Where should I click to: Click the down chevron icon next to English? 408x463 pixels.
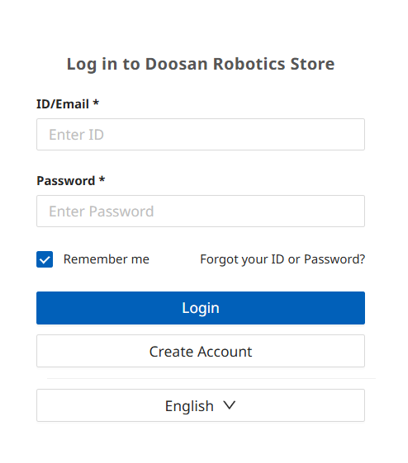click(229, 405)
